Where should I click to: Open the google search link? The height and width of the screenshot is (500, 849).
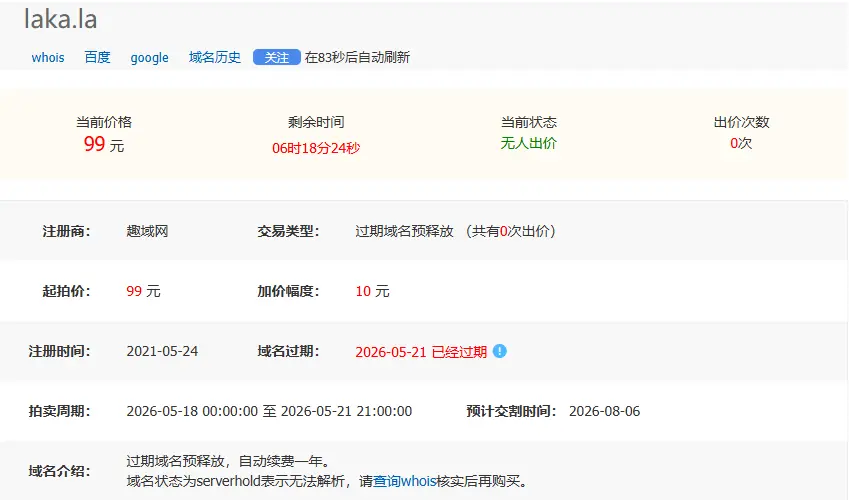click(149, 58)
